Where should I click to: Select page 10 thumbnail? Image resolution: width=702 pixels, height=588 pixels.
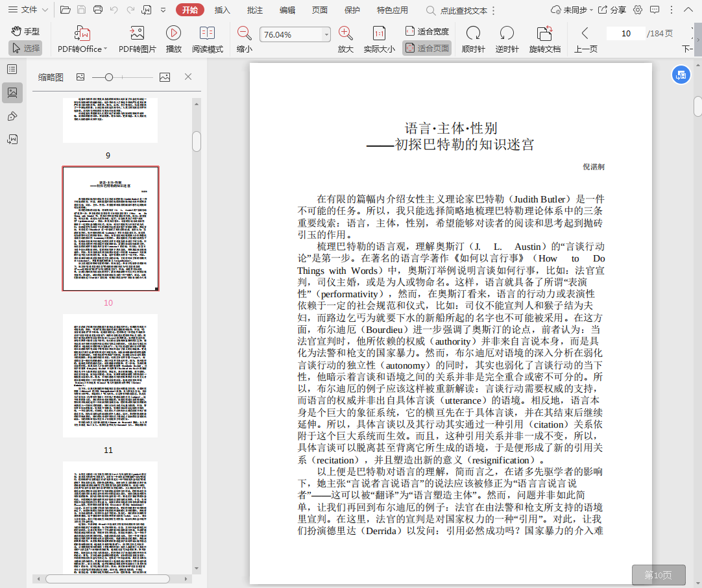[x=110, y=228]
